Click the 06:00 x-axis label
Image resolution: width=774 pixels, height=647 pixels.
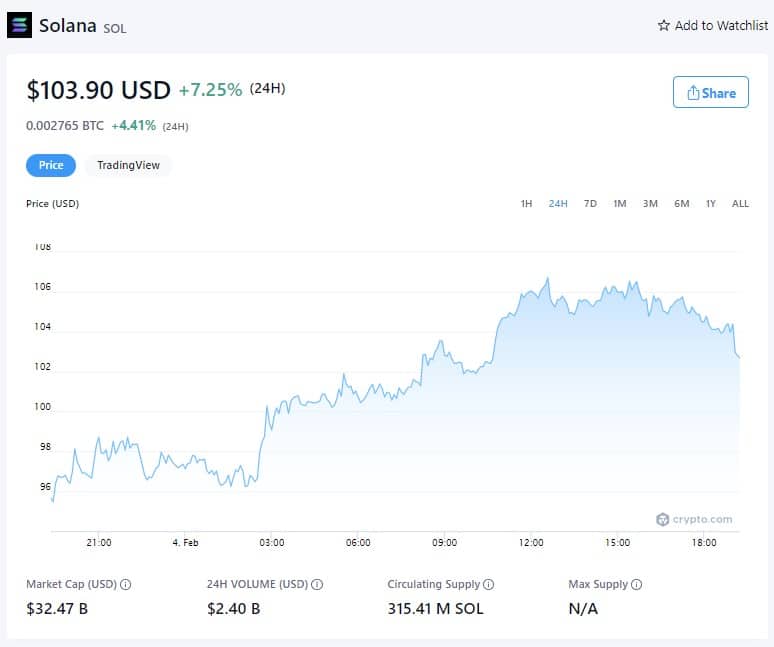358,543
